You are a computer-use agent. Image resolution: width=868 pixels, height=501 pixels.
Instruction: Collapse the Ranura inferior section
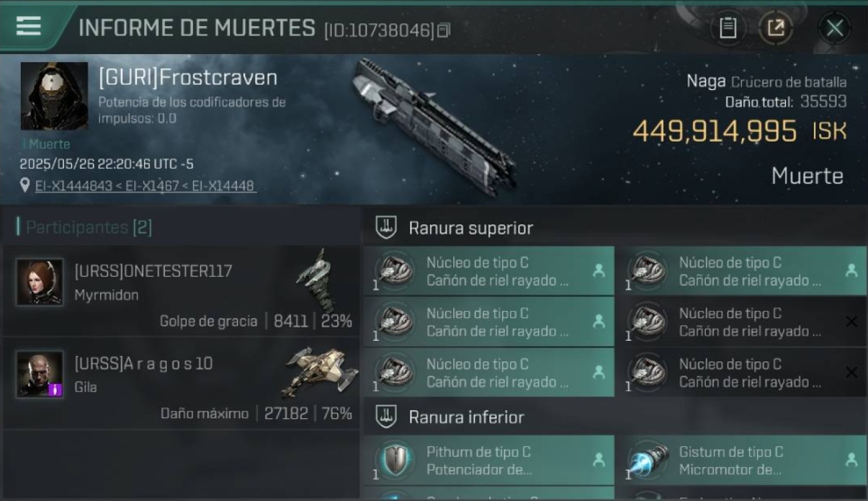[614, 417]
